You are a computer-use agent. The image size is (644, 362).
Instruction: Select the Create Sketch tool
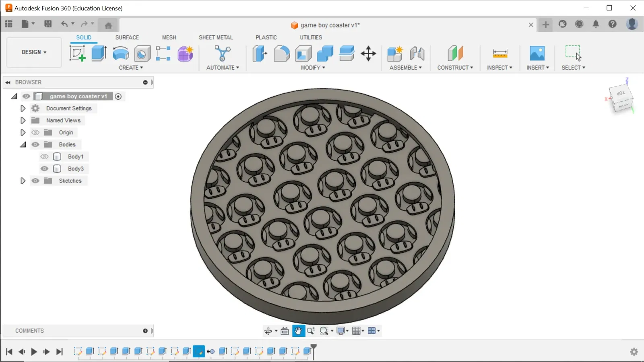[77, 53]
